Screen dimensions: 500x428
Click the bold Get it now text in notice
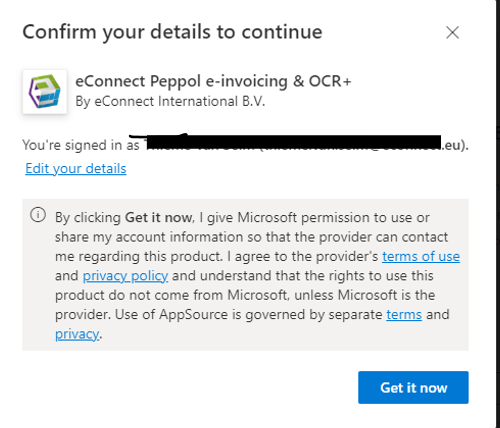(158, 218)
